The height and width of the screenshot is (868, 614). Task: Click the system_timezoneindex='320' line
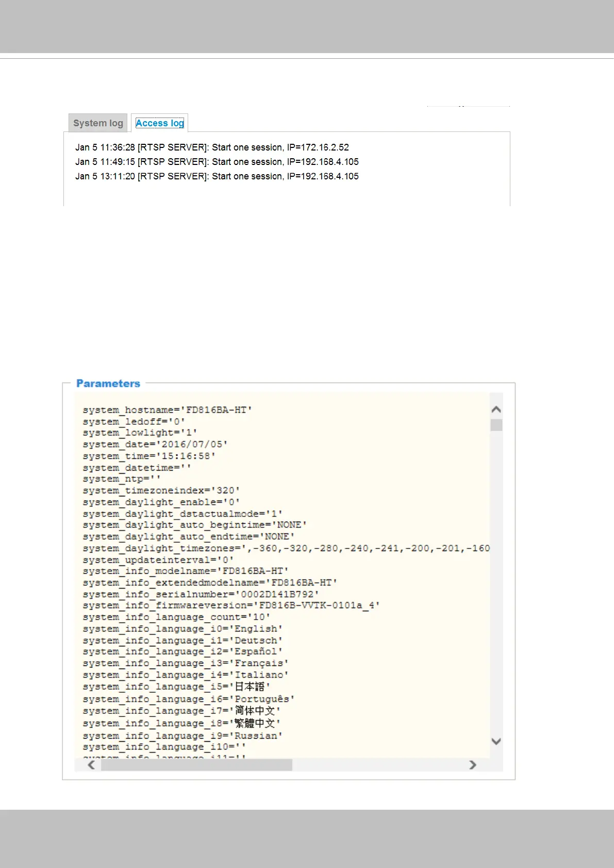coord(161,491)
